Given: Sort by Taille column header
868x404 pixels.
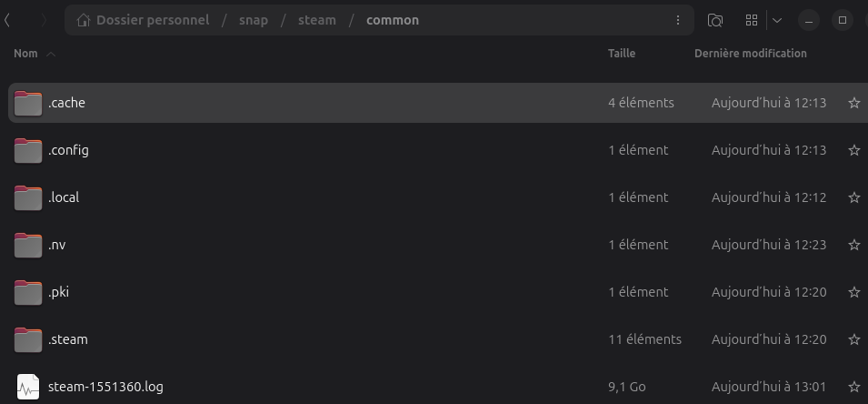Looking at the screenshot, I should [x=622, y=54].
